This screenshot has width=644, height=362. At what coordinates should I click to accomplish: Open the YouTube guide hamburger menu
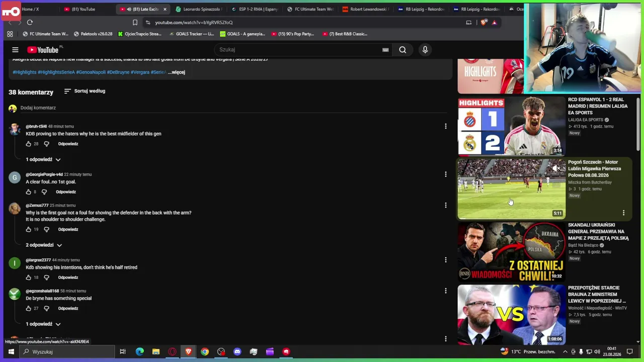[x=15, y=50]
